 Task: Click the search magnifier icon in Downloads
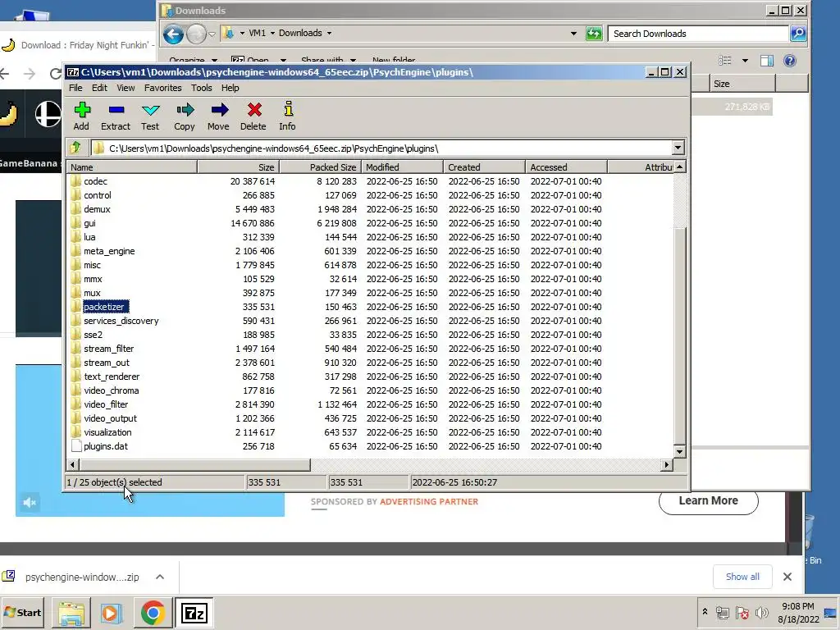(798, 33)
